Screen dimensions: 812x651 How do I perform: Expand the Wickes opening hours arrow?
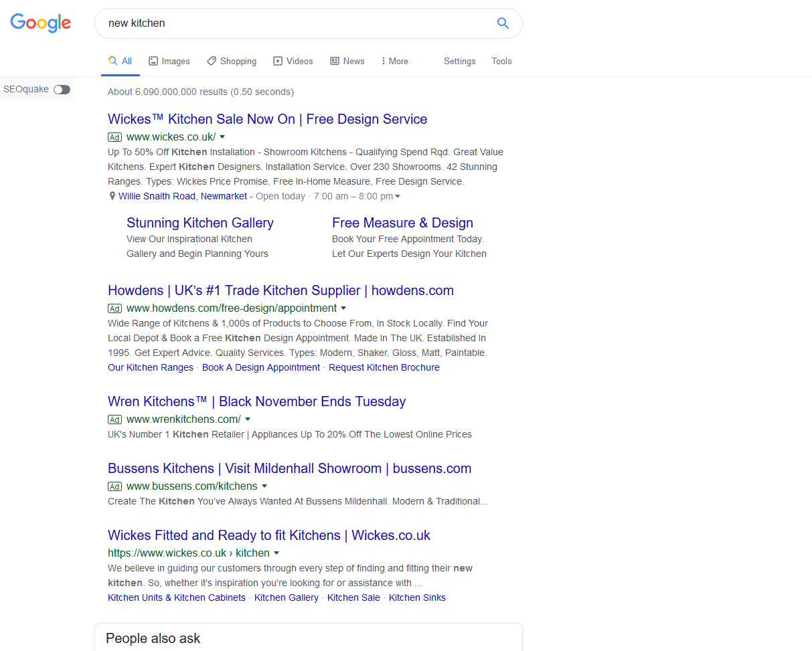pyautogui.click(x=398, y=197)
